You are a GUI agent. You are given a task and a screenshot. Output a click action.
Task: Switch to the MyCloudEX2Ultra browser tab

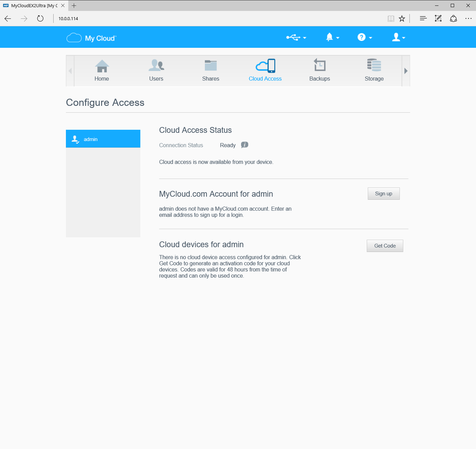click(x=32, y=5)
